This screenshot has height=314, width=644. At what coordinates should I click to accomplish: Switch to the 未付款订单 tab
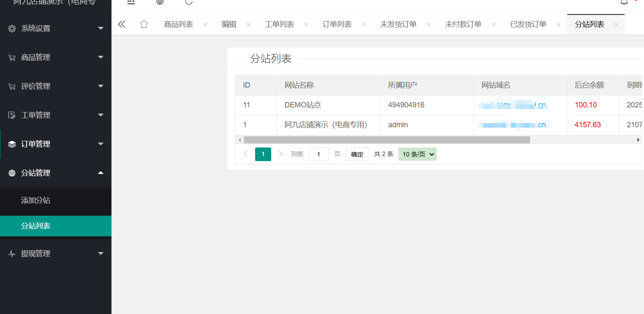463,24
